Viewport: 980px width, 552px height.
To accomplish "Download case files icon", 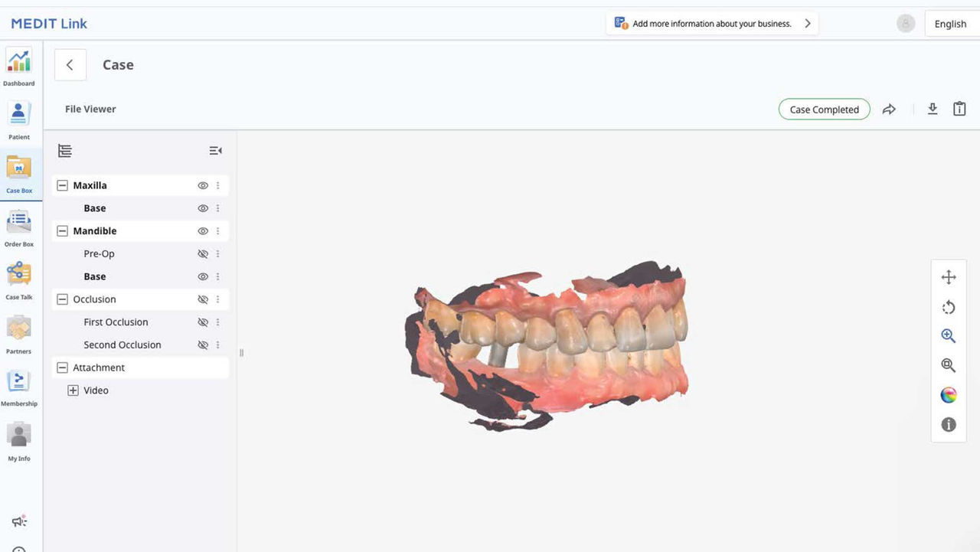I will point(932,109).
